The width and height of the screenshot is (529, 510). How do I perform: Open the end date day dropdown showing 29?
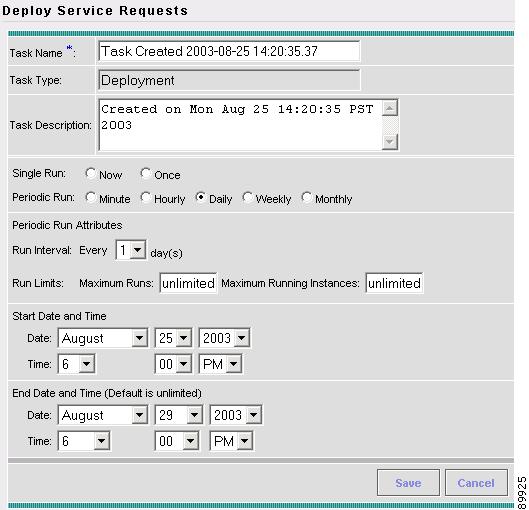click(x=179, y=415)
